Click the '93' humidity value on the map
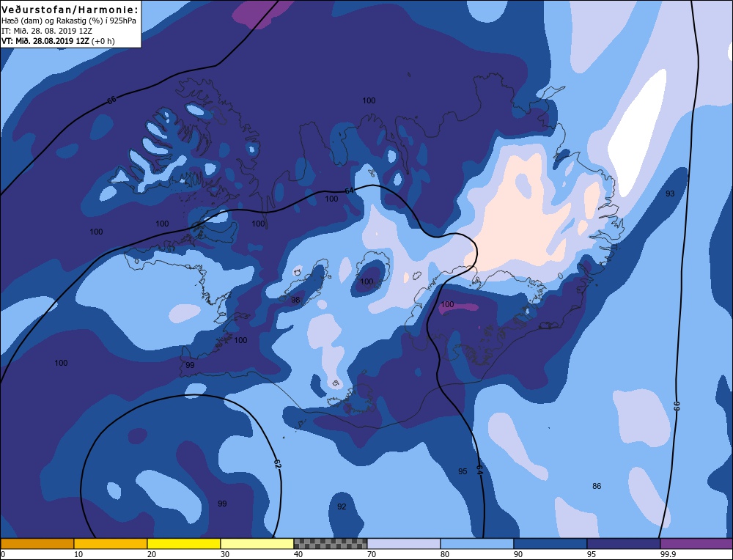This screenshot has width=733, height=560. 670,194
